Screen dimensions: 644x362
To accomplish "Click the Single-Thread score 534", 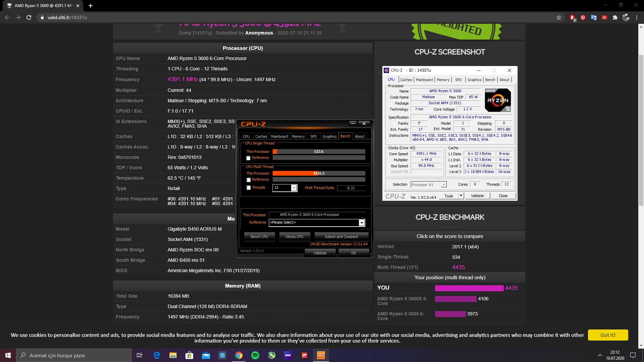I will pos(456,257).
